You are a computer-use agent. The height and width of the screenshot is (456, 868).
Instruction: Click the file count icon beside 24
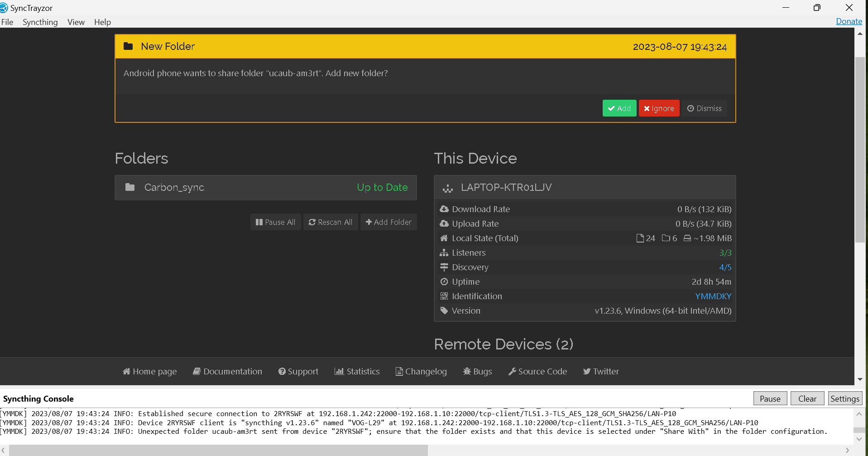coord(640,238)
